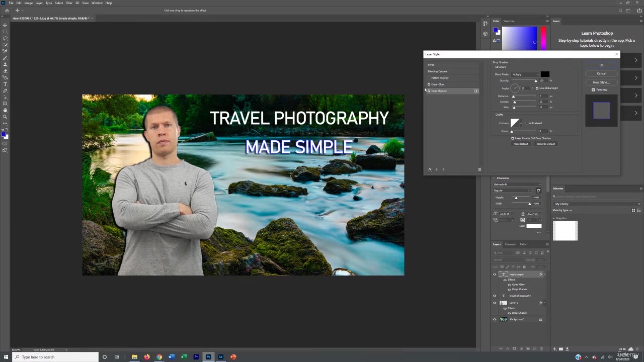Click the black drop shadow color swatch
644x362 pixels.
point(545,74)
